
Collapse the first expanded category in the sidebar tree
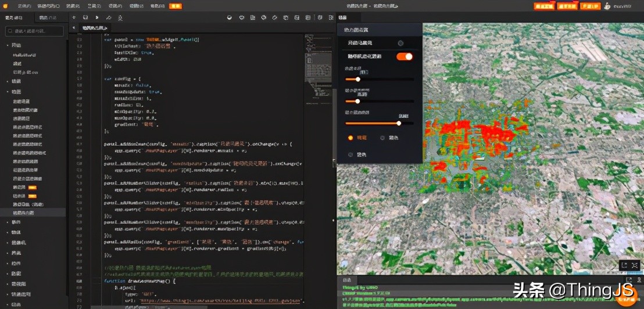(8, 45)
